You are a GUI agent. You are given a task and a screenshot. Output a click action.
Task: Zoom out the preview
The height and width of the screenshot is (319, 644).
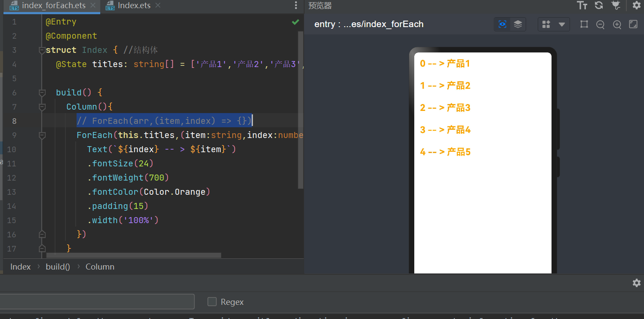(600, 25)
